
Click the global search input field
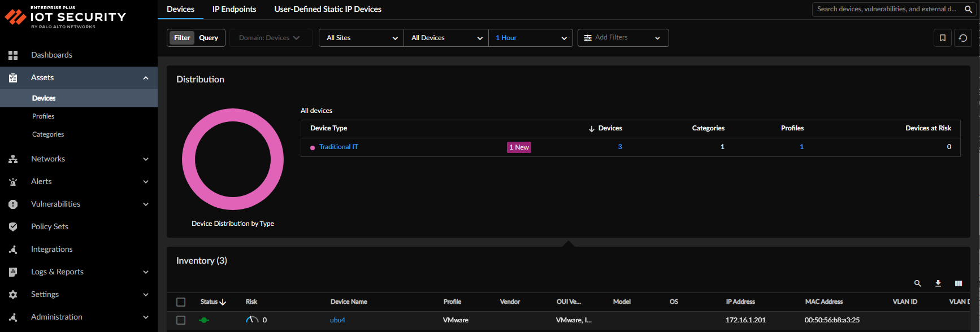tap(886, 9)
